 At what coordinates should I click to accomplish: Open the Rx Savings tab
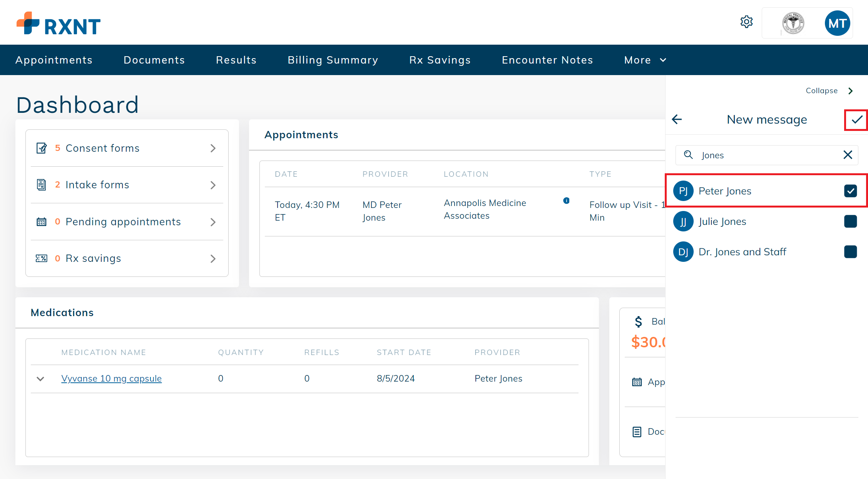click(440, 60)
